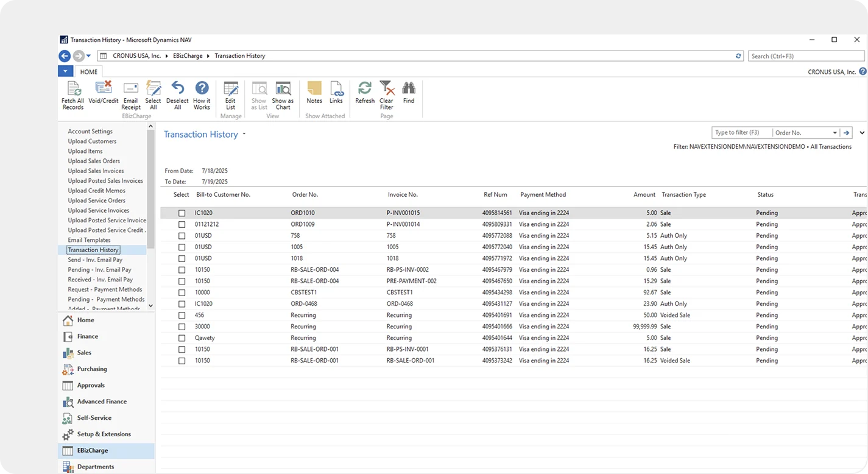Open the Notes attachment icon

pos(314,93)
